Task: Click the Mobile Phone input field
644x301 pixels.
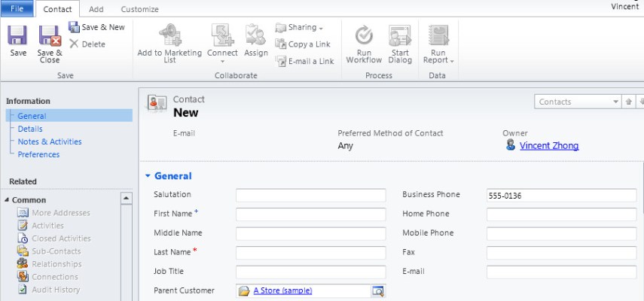Action: tap(561, 233)
